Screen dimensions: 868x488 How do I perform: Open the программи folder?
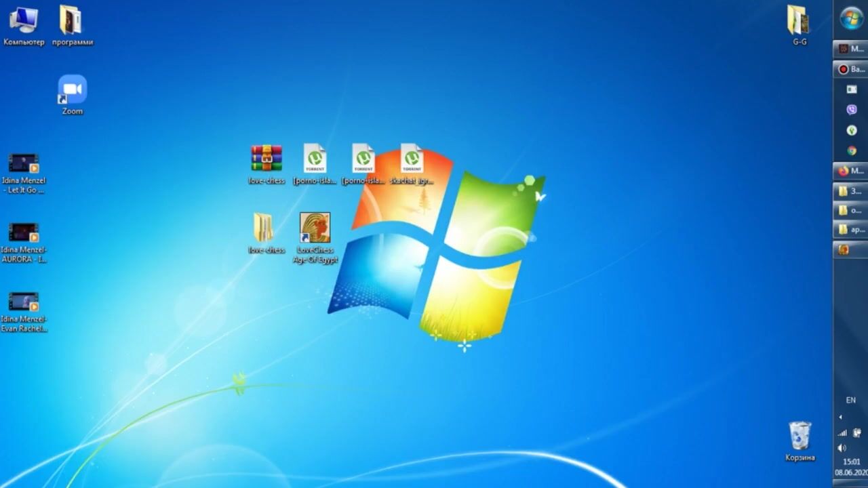pyautogui.click(x=71, y=21)
